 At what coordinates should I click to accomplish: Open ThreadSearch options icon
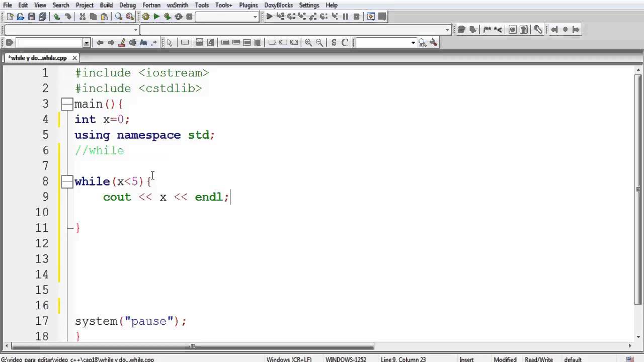(433, 43)
